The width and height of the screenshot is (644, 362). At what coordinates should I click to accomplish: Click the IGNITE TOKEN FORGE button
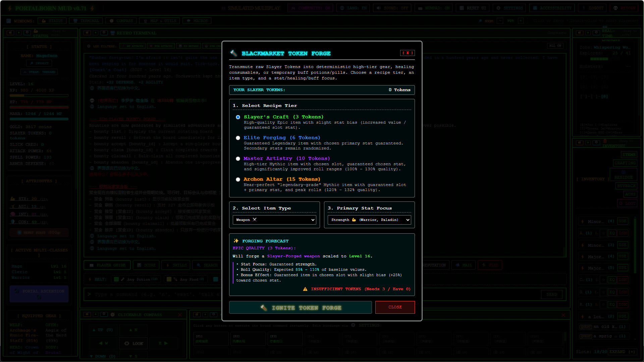click(301, 307)
